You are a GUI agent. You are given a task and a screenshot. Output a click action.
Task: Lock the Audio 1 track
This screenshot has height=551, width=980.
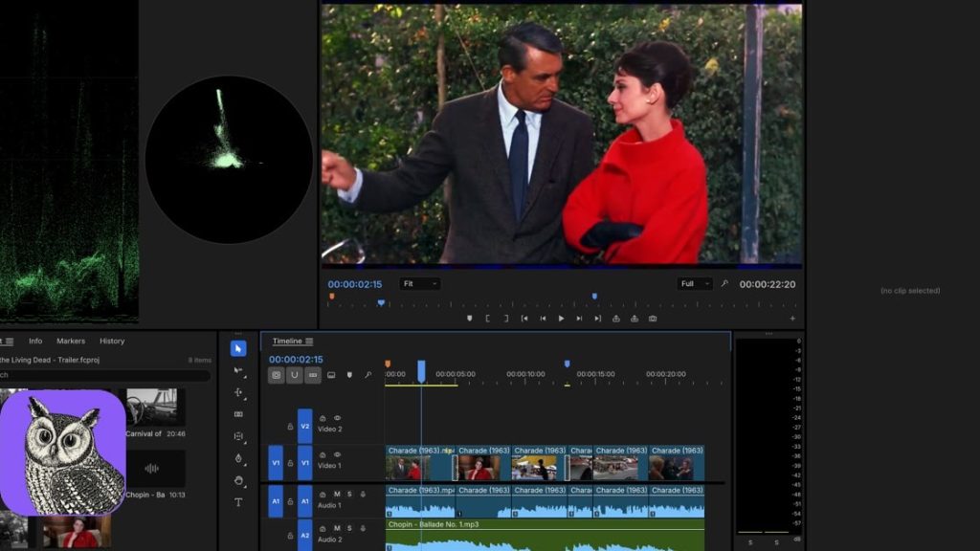[290, 501]
